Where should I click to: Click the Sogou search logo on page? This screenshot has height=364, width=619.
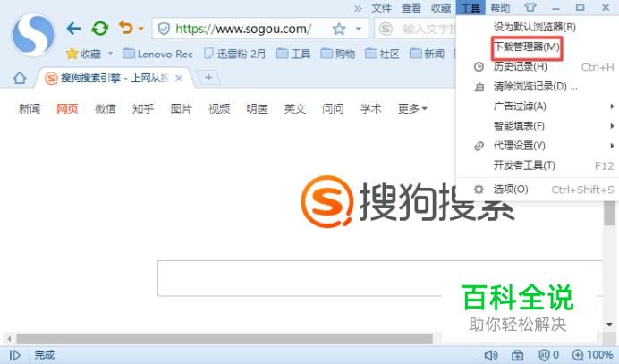[407, 202]
